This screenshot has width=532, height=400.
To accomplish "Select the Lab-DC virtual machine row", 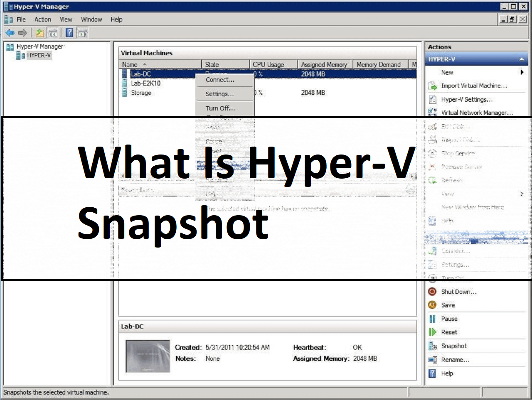I will (x=269, y=74).
